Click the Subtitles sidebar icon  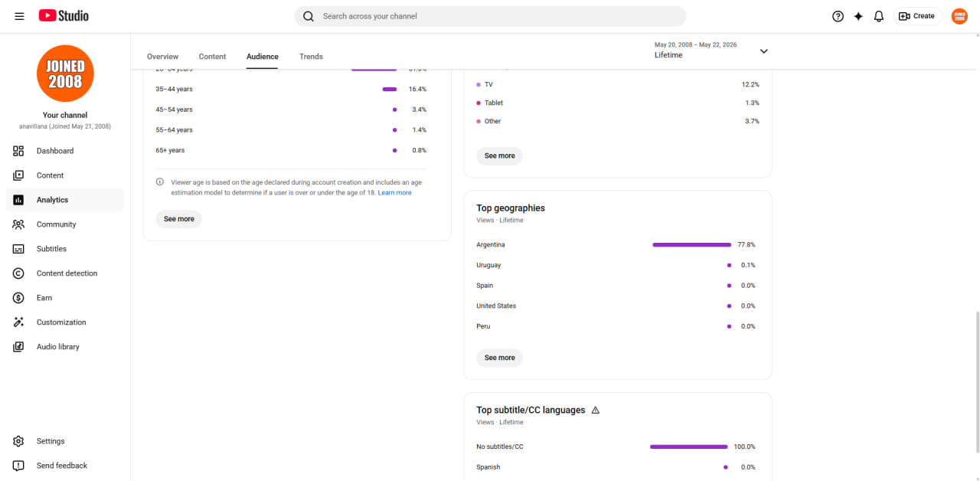(19, 249)
